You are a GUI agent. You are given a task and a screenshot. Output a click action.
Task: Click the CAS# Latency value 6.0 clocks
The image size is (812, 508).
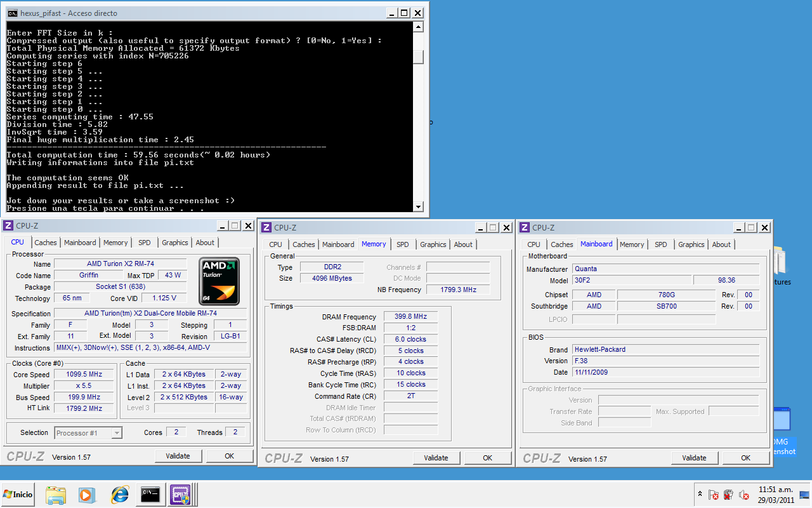pos(410,340)
